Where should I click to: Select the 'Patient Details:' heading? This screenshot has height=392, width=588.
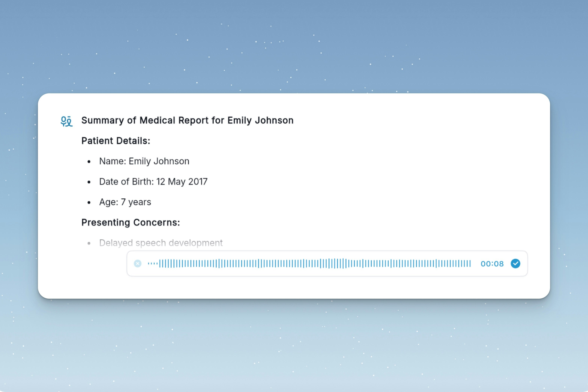pos(116,141)
